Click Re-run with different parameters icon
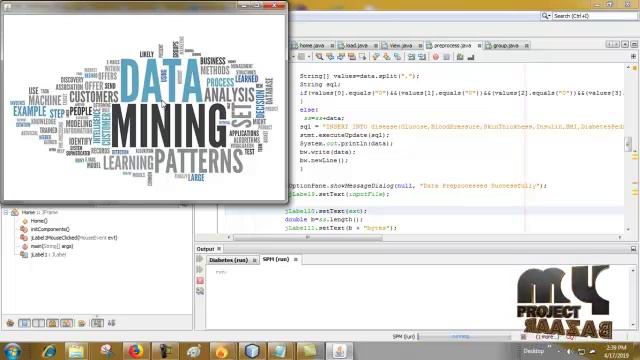640x360 pixels. click(200, 270)
